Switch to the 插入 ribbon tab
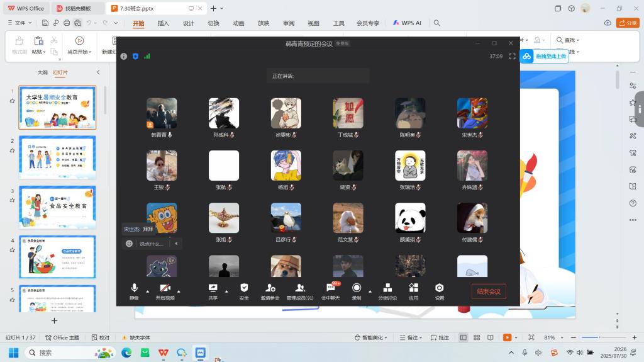Viewport: 644px width, 362px height. pos(163,23)
